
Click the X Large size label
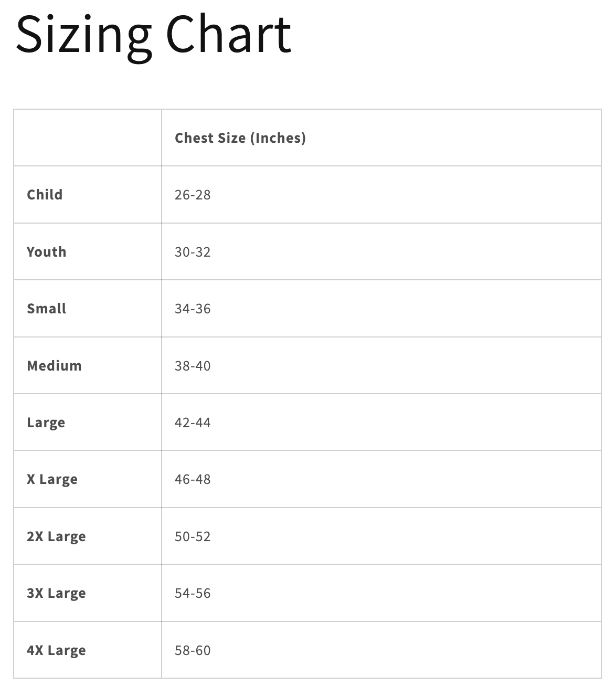[x=52, y=480]
